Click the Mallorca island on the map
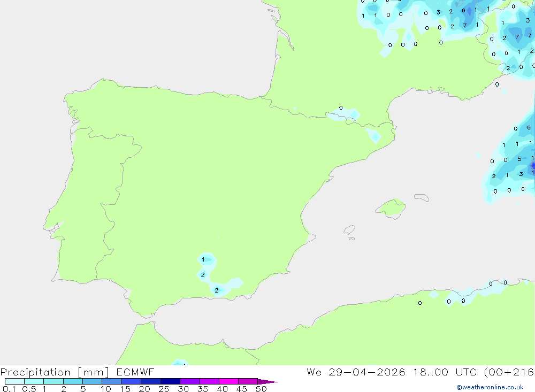535x392 pixels. coord(391,208)
